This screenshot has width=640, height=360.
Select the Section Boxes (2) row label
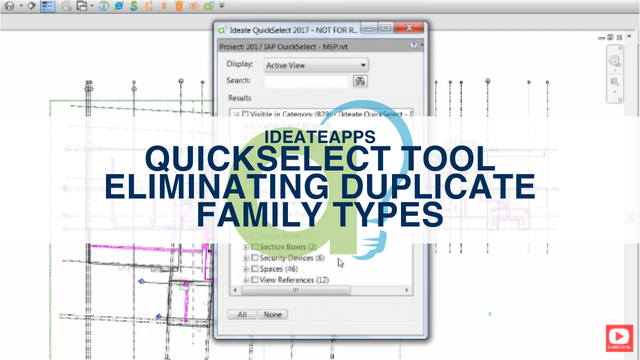click(x=288, y=247)
